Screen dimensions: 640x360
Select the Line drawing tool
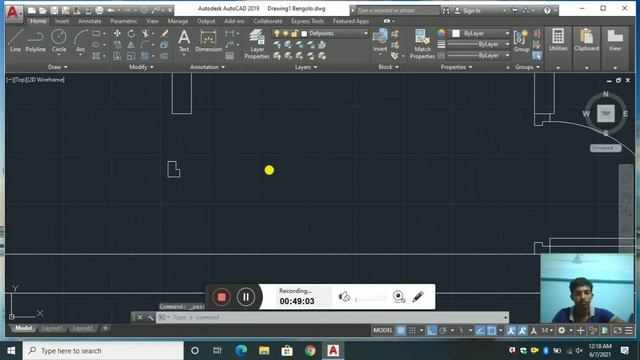coord(15,41)
